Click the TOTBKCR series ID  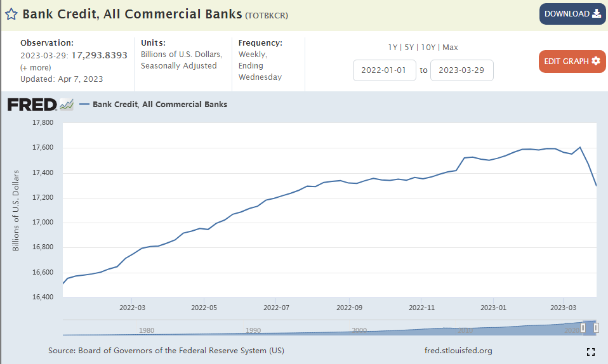coord(267,15)
